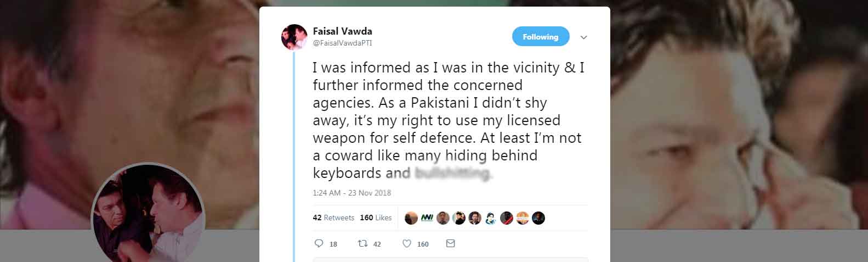Expand the tweet options chevron menu

(583, 37)
